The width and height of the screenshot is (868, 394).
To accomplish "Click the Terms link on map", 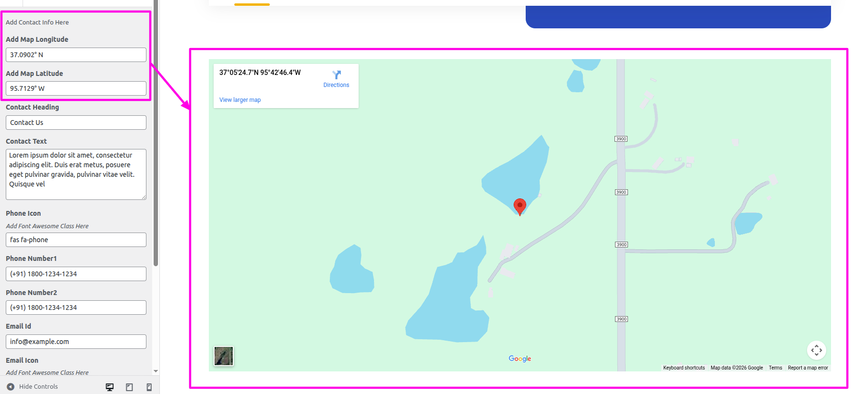I will 775,368.
